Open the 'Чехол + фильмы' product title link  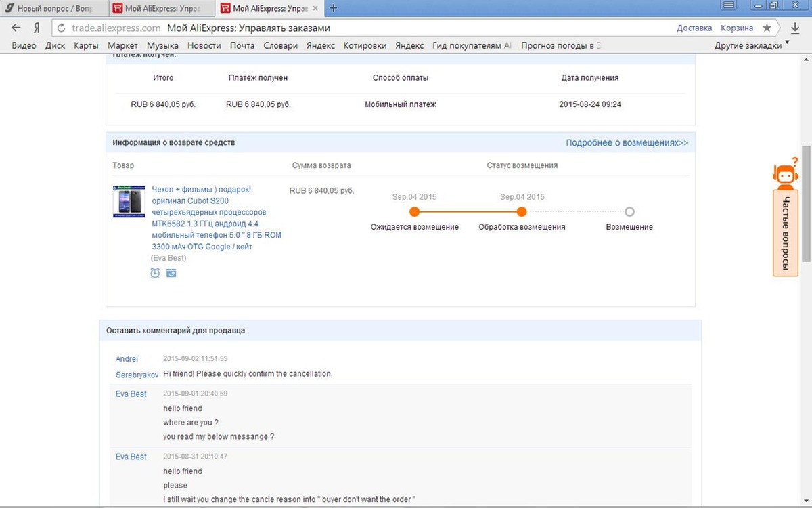pos(217,218)
